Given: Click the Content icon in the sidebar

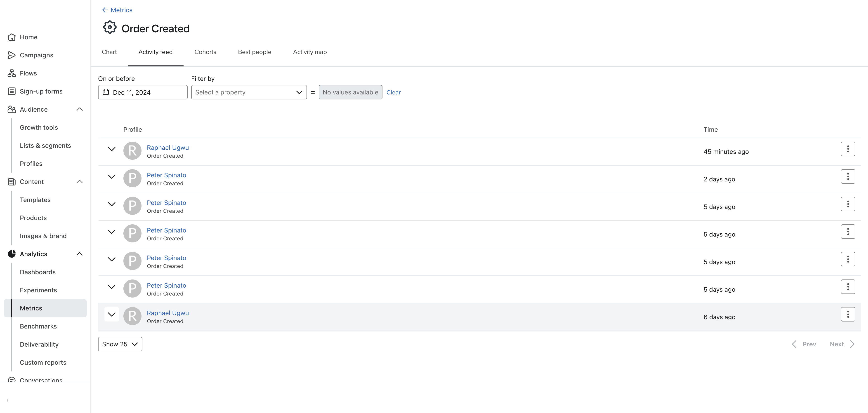Looking at the screenshot, I should click(x=12, y=182).
